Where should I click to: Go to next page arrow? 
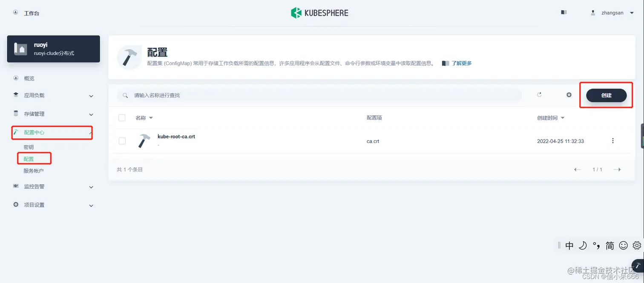click(x=617, y=169)
